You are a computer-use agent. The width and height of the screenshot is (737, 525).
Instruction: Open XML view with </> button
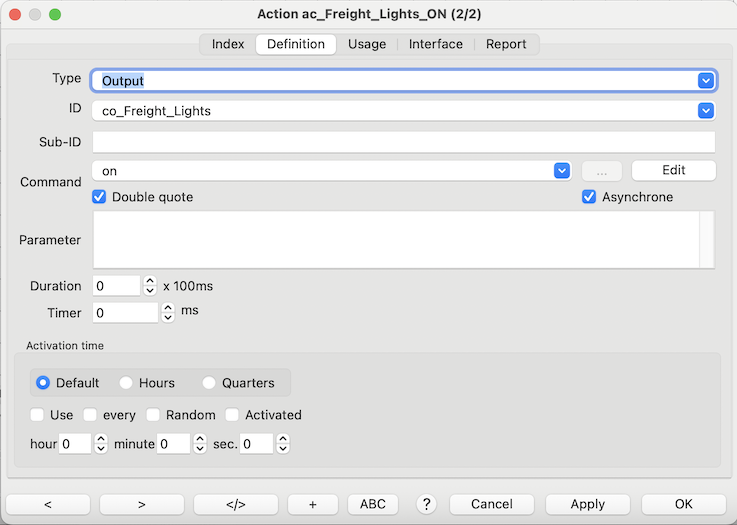click(236, 504)
